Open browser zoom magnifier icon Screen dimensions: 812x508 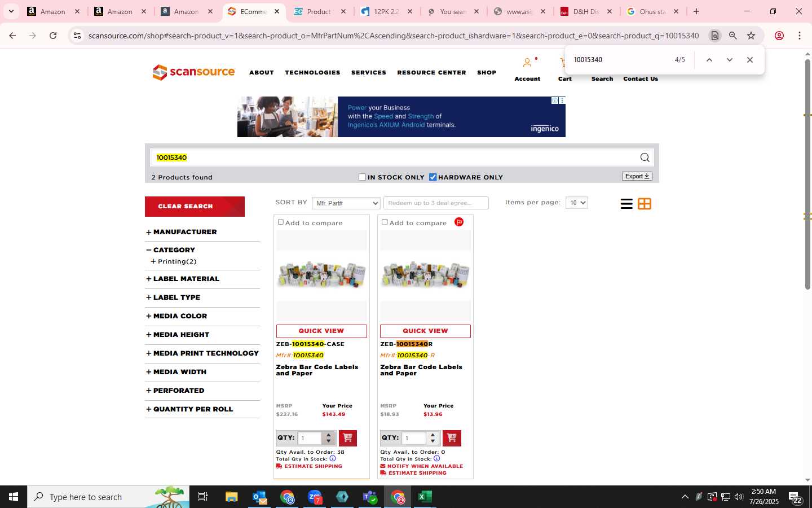[x=733, y=36]
